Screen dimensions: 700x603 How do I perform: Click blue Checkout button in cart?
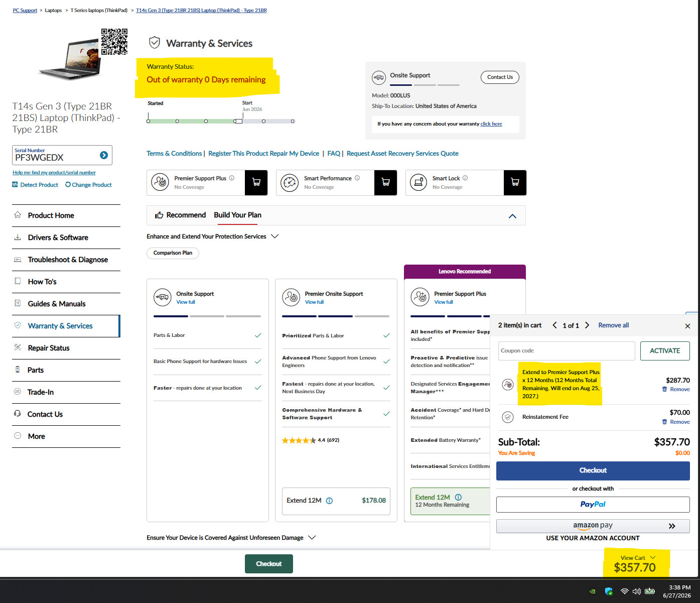coord(593,470)
